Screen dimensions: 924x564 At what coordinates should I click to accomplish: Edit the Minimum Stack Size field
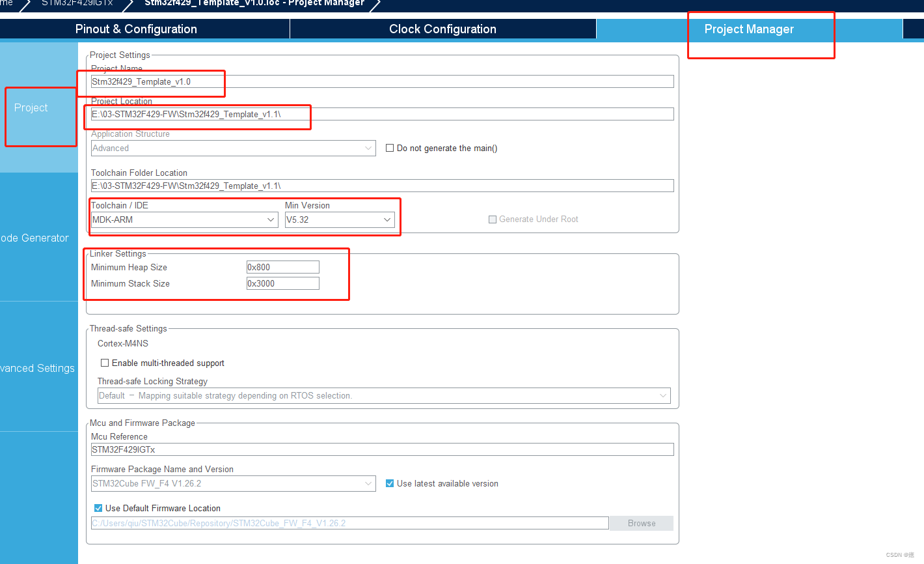(282, 283)
